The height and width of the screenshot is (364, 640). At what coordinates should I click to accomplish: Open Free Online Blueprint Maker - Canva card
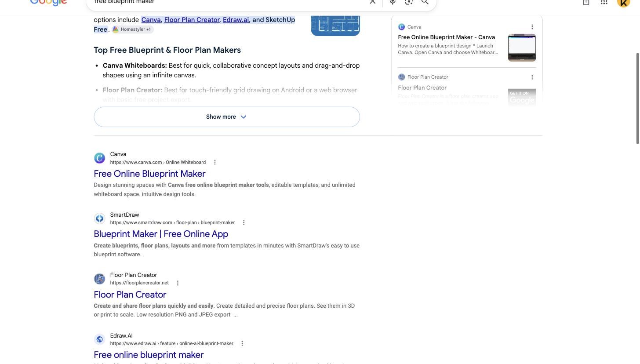(446, 37)
